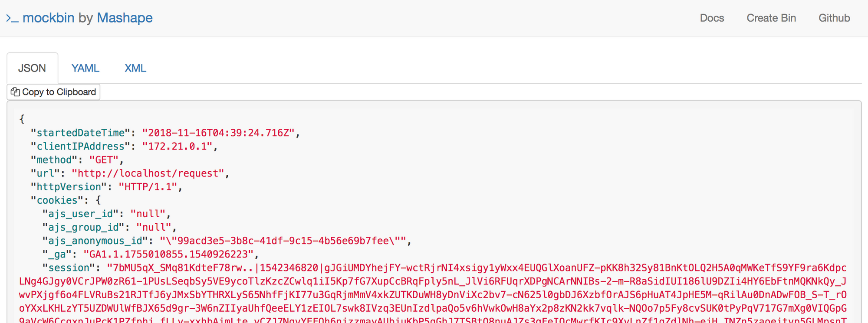Click the startedDateTime key in JSON
The height and width of the screenshot is (323, 868).
[80, 133]
